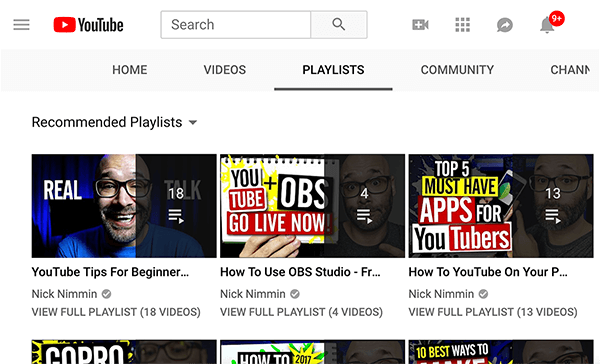Click the playlist icon on 13 videos overlay
600x364 pixels.
553,216
